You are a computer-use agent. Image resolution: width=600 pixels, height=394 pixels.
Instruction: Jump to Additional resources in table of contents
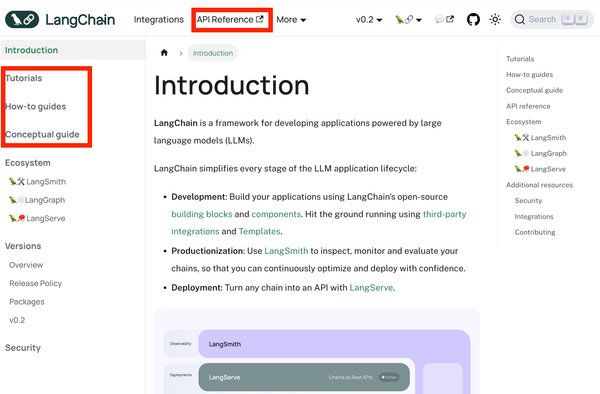539,185
